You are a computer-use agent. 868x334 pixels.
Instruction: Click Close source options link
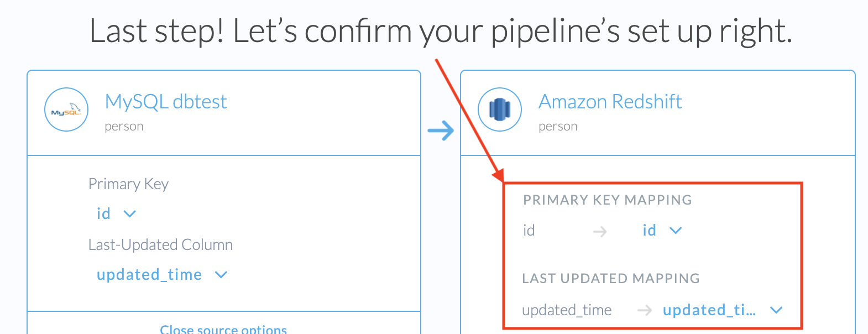(223, 329)
